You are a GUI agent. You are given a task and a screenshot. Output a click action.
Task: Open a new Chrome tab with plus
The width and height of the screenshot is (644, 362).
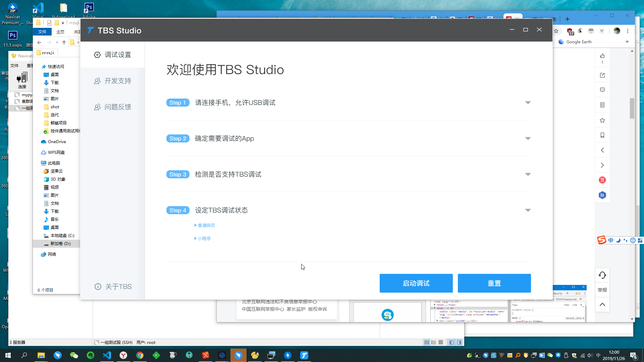tap(568, 19)
